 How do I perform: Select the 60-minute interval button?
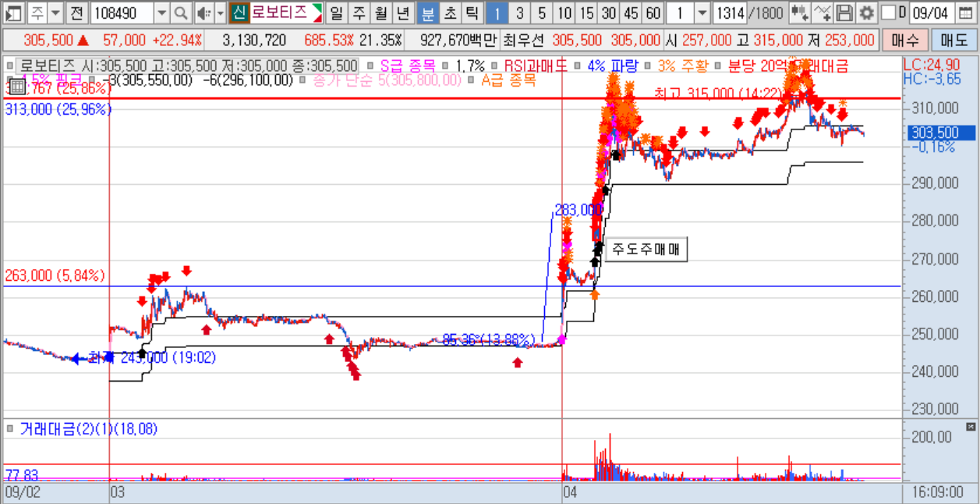[653, 12]
